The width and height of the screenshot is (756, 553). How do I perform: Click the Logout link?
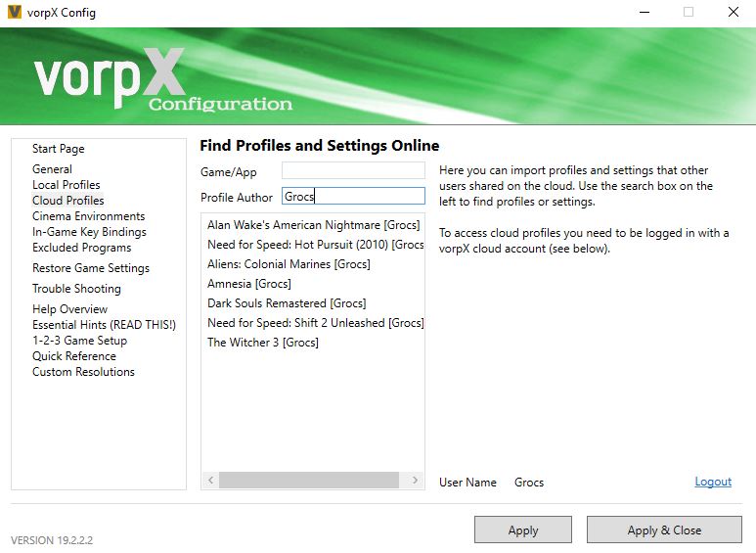(713, 482)
